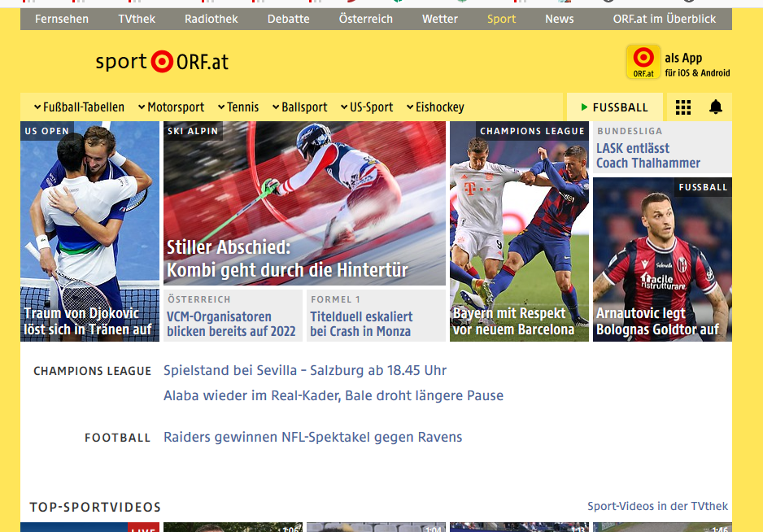763x532 pixels.
Task: Open TVthek in the top navigation
Action: (x=137, y=19)
